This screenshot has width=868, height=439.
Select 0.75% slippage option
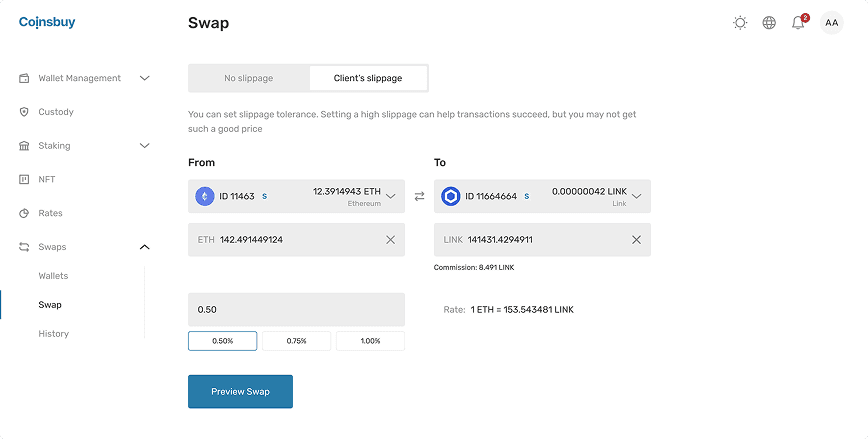coord(296,341)
